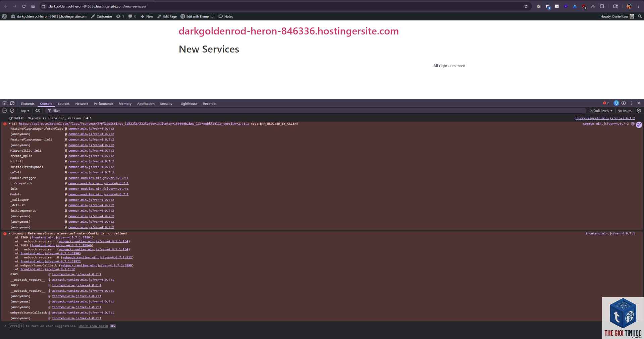Reload the current page
Image resolution: width=644 pixels, height=339 pixels.
click(x=24, y=6)
